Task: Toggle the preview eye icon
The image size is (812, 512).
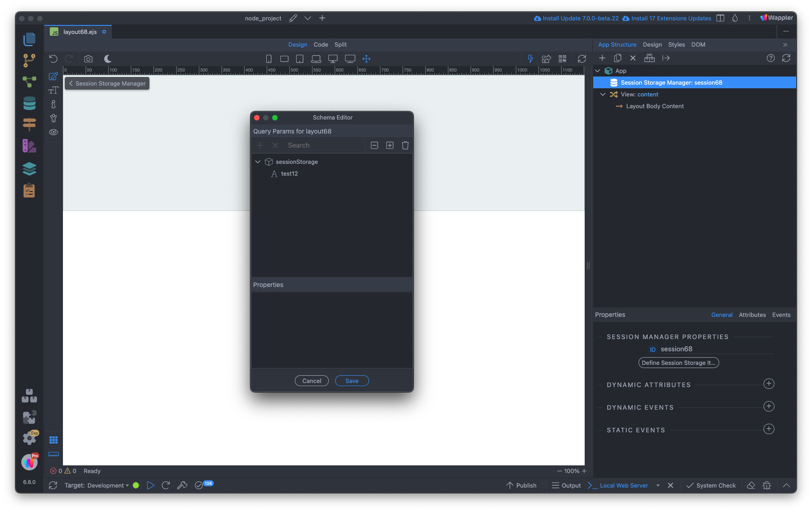Action: pyautogui.click(x=53, y=132)
